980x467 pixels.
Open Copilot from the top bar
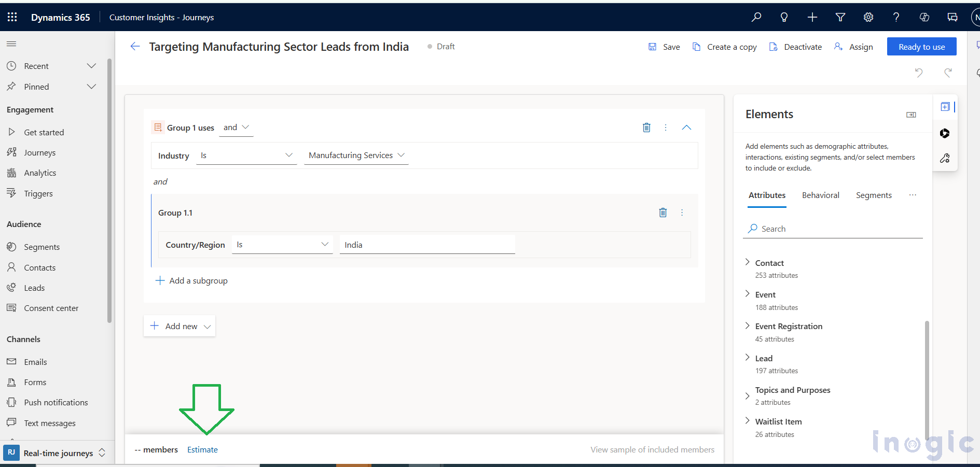(x=924, y=17)
